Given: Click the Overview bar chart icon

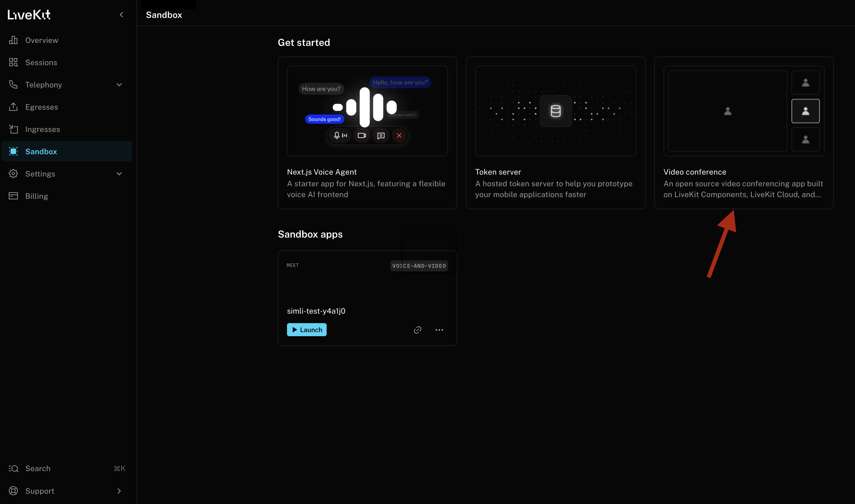Looking at the screenshot, I should point(13,40).
